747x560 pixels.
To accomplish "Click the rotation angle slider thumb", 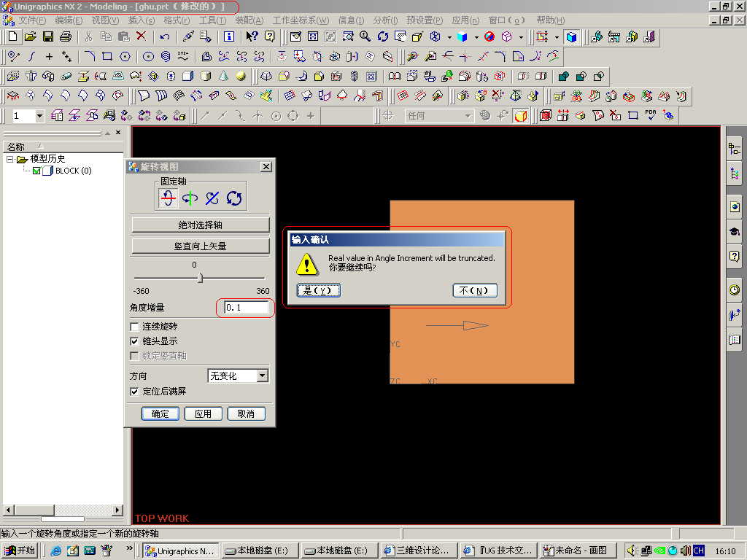I will point(200,278).
